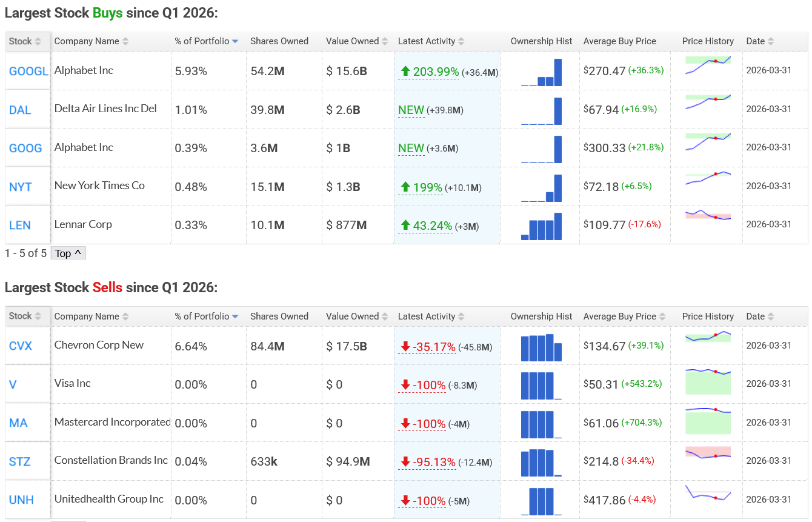Screen dimensions: 812x522
Task: Go to the NYT stock link
Action: [21, 187]
